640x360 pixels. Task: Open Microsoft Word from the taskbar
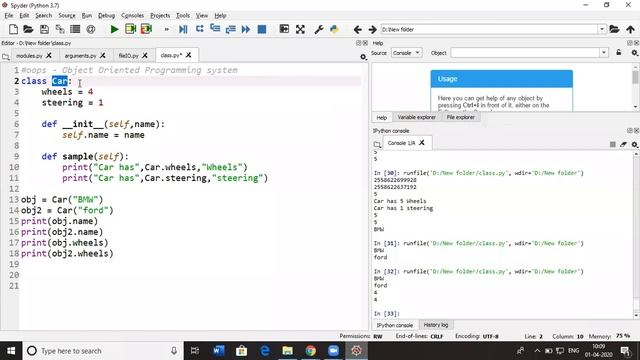219,351
